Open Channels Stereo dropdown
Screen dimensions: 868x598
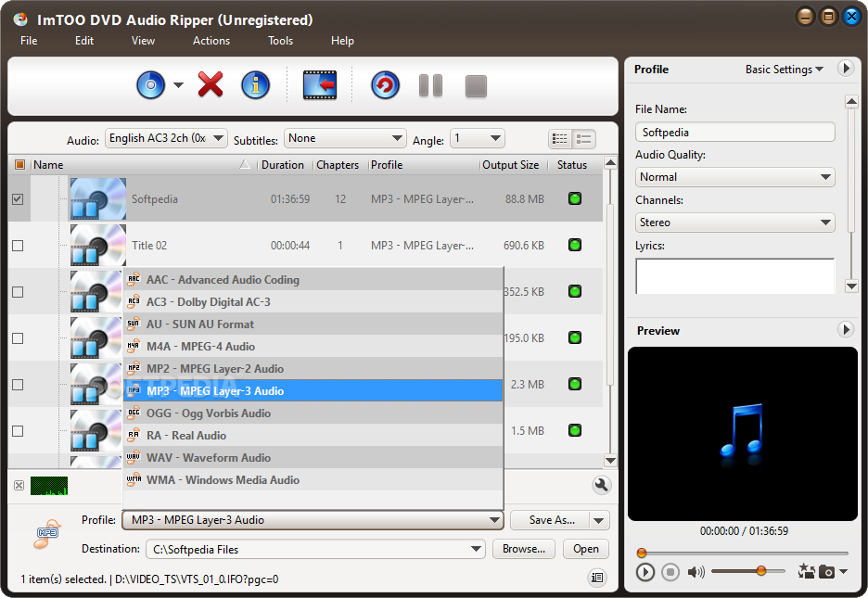point(735,223)
